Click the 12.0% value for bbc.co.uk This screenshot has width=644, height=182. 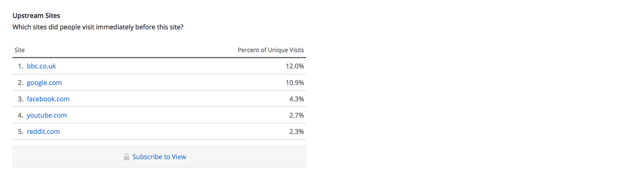click(x=295, y=66)
